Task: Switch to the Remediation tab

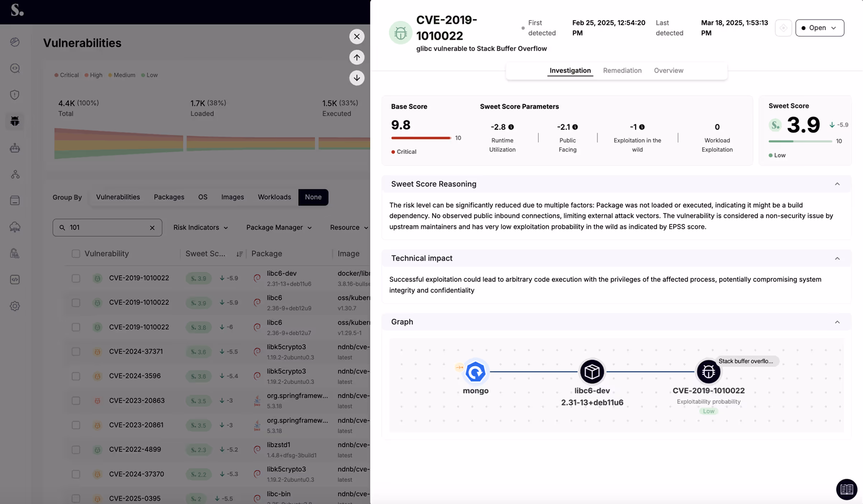Action: tap(622, 71)
